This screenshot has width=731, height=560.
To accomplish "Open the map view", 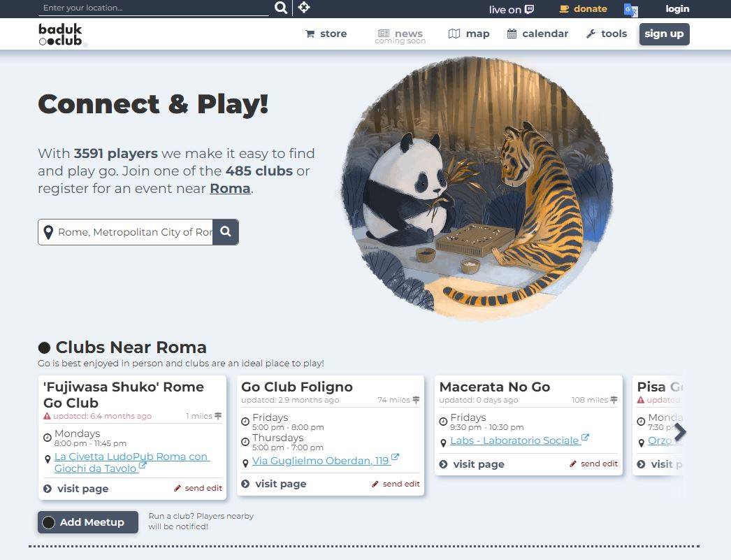I will coord(468,33).
